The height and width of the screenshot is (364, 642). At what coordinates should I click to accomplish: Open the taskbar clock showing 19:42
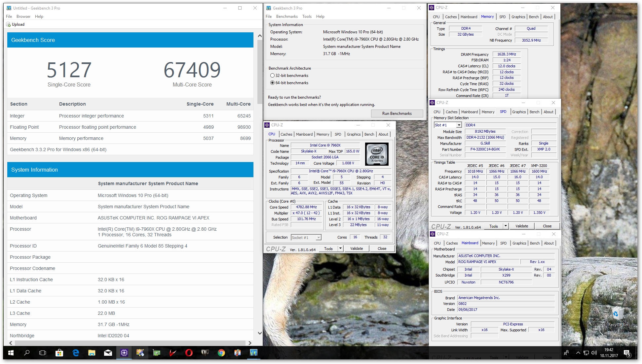coord(609,353)
